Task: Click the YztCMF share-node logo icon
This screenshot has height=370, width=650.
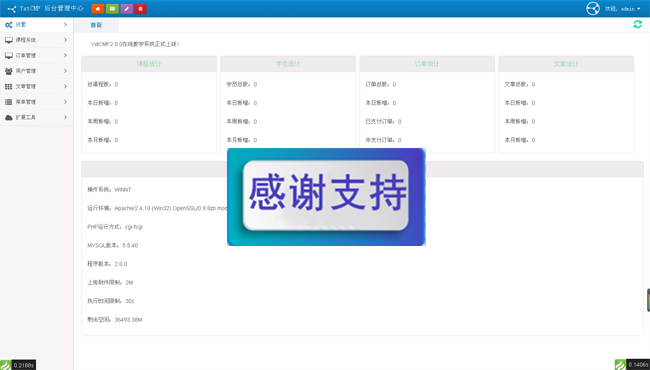Action: pos(12,9)
